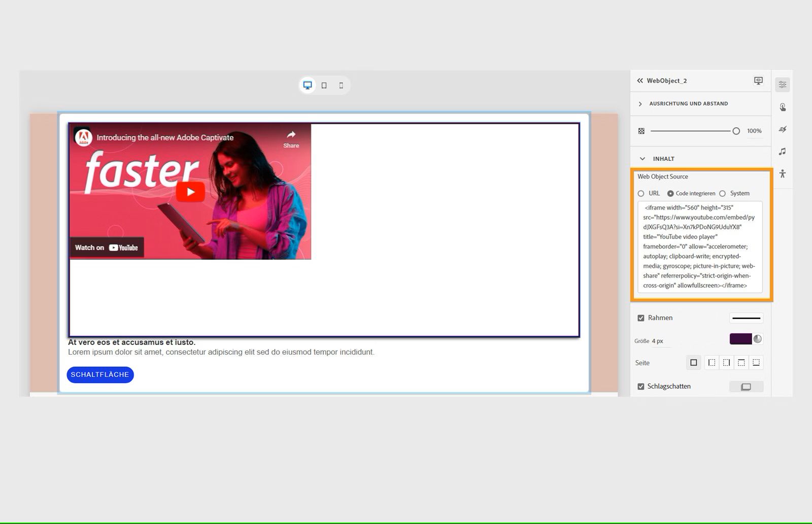
Task: Select the interactions (hand) icon in right rail
Action: tap(782, 108)
